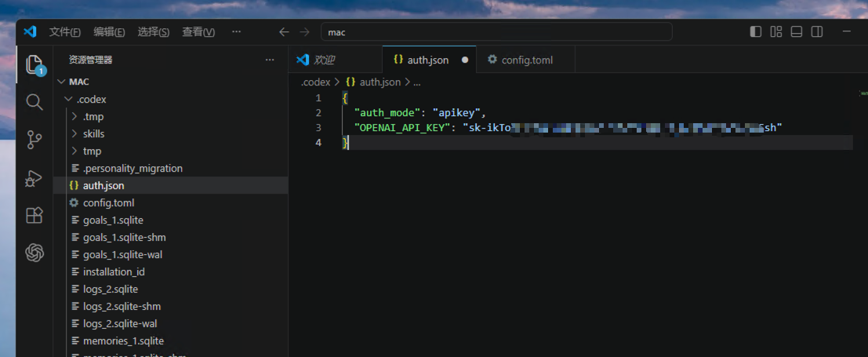Screen dimensions: 868x357
Task: Open the Extensions view icon
Action: [x=35, y=215]
